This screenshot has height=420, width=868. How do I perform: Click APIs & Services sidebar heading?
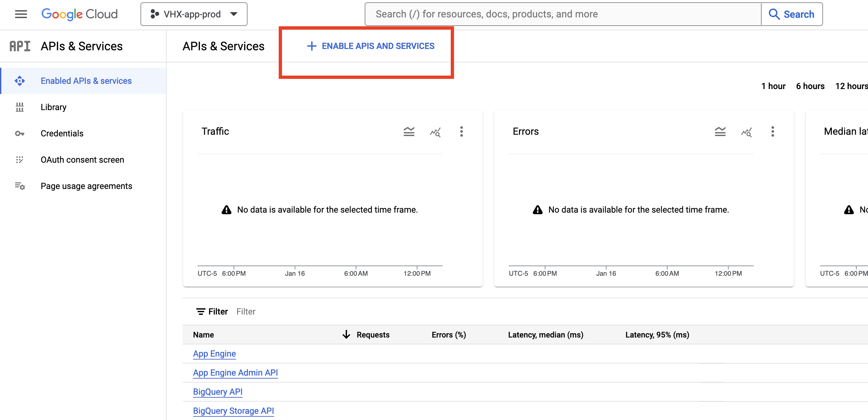pyautogui.click(x=81, y=46)
